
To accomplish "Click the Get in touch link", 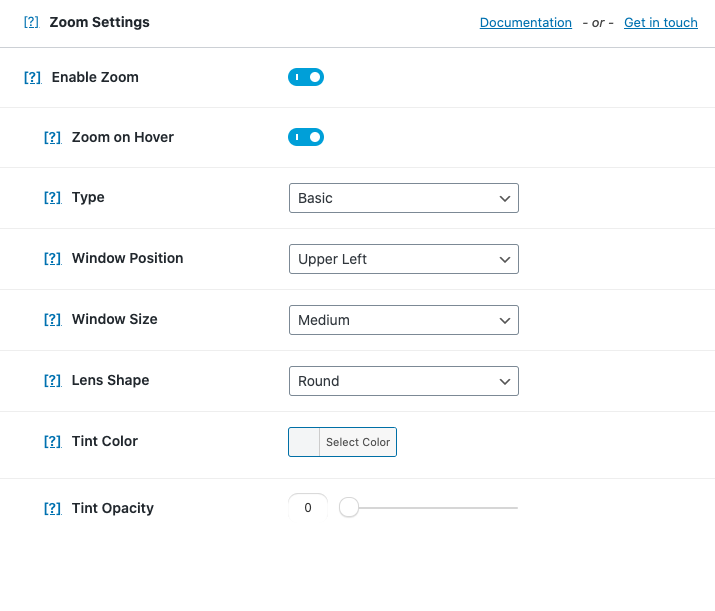I will coord(660,22).
